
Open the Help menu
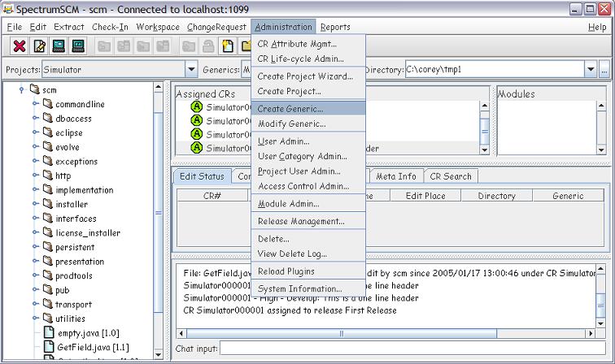(597, 27)
